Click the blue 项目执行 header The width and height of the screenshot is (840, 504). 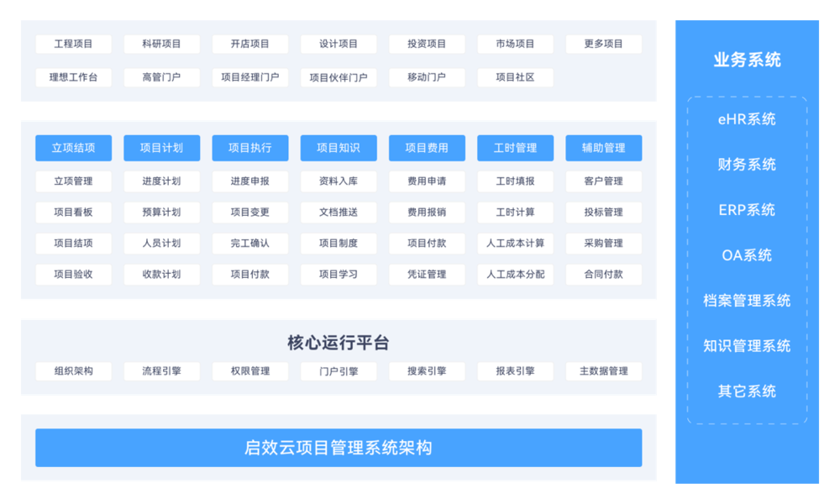coord(250,148)
